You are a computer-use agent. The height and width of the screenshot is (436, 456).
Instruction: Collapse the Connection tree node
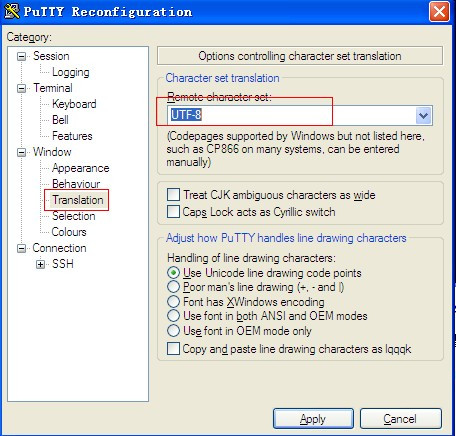pyautogui.click(x=21, y=248)
